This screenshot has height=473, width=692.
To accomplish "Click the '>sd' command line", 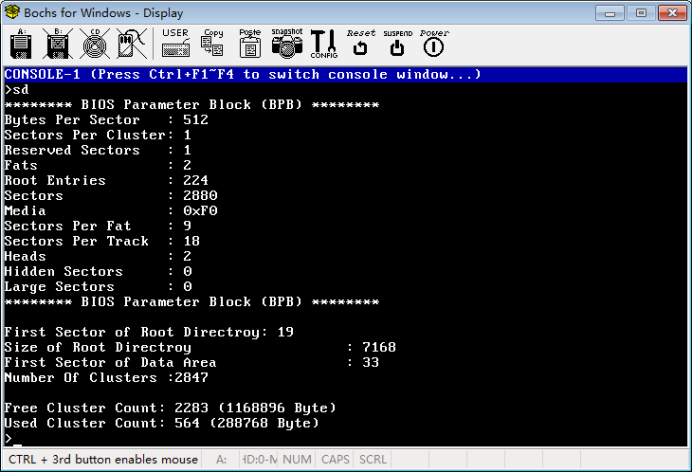I will [17, 90].
